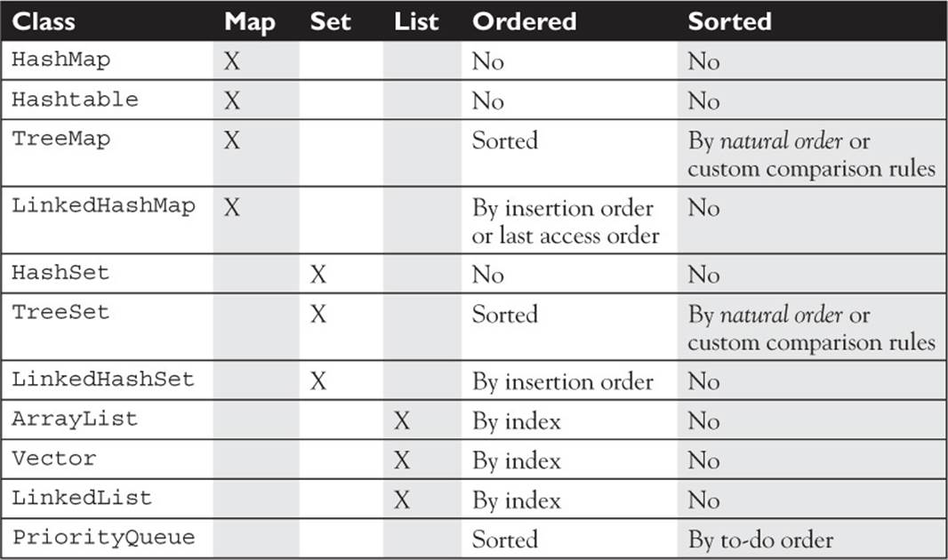948x560 pixels.
Task: Click the X mark for LinkedList
Action: click(x=402, y=500)
